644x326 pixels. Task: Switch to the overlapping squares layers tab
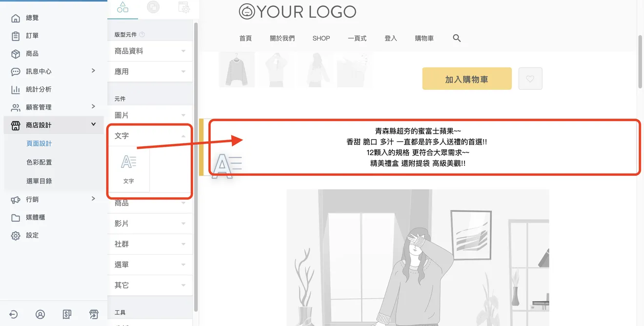[x=153, y=7]
